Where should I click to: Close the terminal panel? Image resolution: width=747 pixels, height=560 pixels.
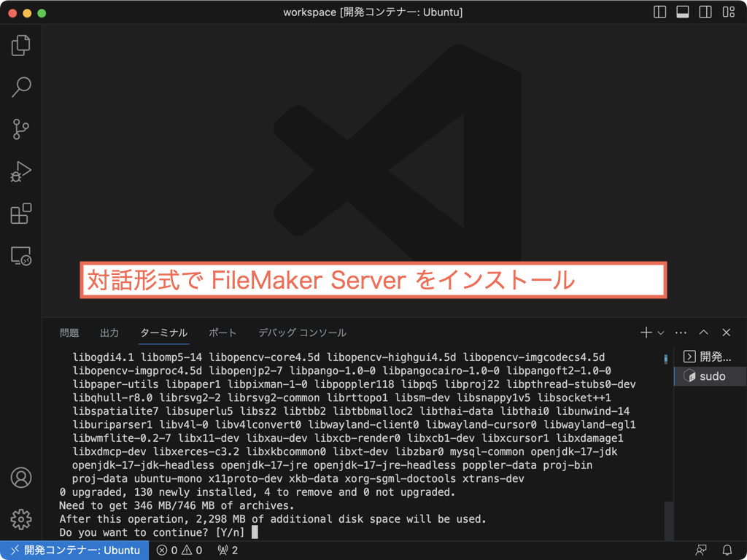point(726,332)
